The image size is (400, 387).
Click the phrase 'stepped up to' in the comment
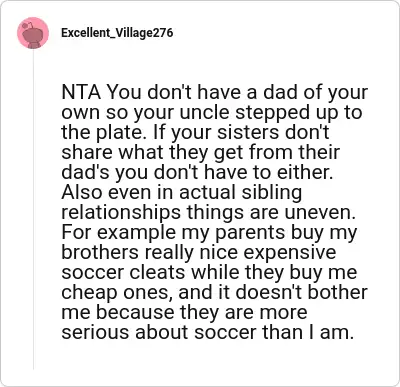click(x=299, y=113)
